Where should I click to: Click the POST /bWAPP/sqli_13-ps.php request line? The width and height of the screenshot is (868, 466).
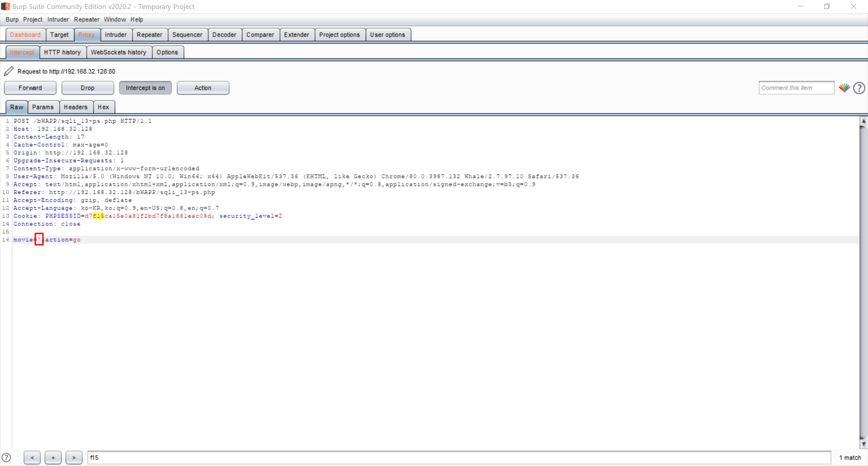coord(83,121)
